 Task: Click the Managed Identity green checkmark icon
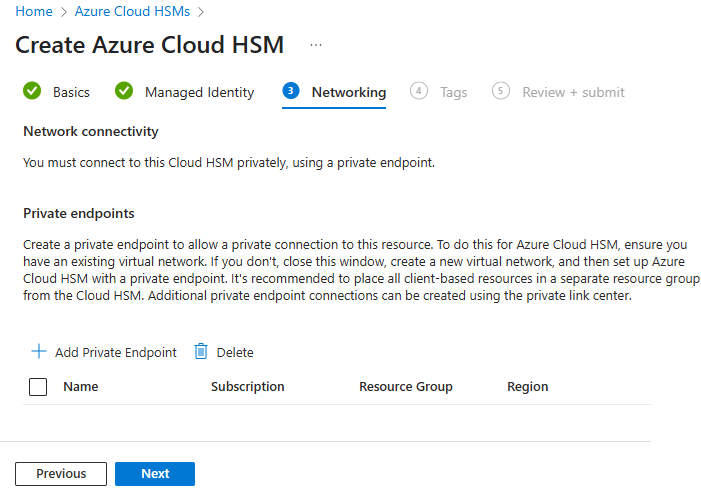[124, 92]
